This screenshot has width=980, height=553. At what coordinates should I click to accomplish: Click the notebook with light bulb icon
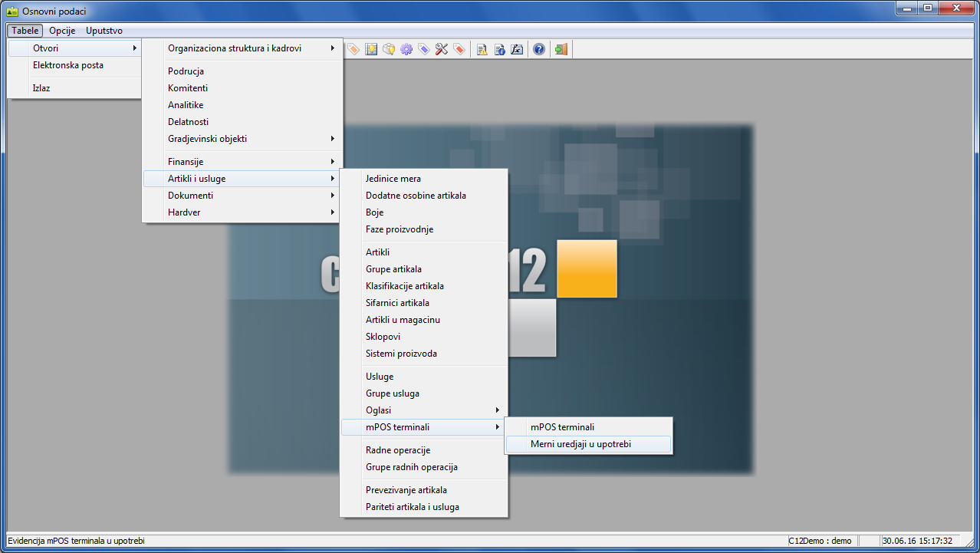(x=371, y=49)
